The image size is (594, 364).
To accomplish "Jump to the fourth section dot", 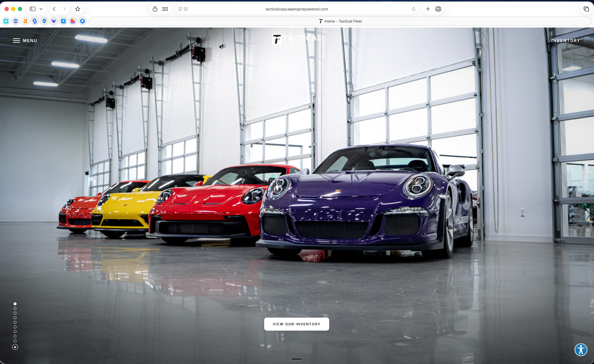I will click(15, 318).
